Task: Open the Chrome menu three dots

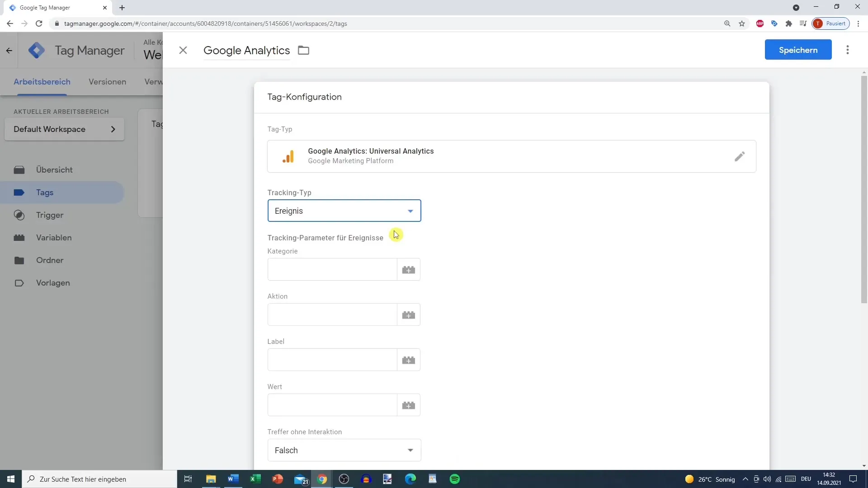Action: [859, 23]
